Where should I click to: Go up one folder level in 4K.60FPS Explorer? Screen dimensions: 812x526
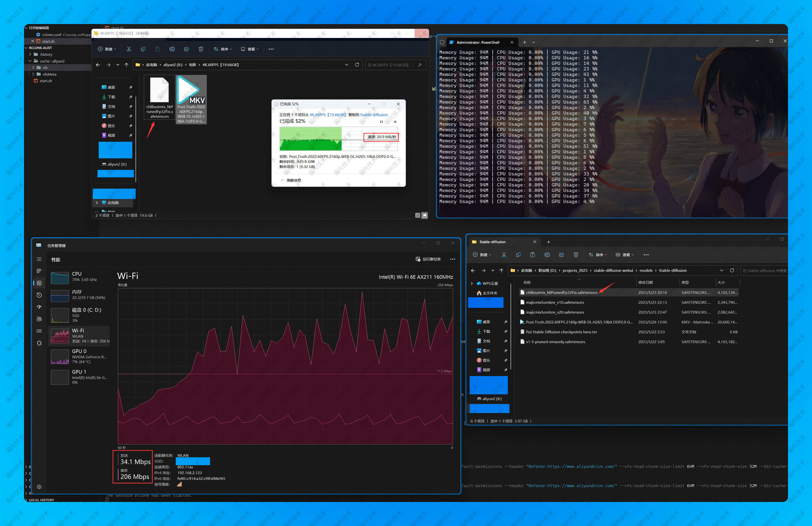(126, 65)
